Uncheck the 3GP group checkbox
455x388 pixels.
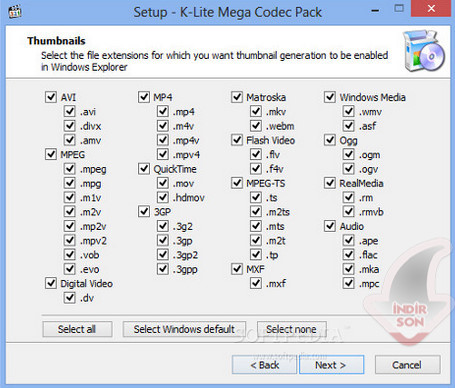144,212
